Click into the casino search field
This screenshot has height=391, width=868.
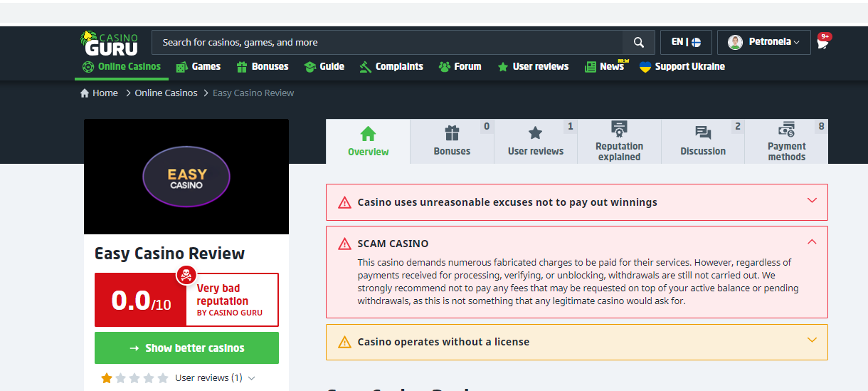click(386, 43)
